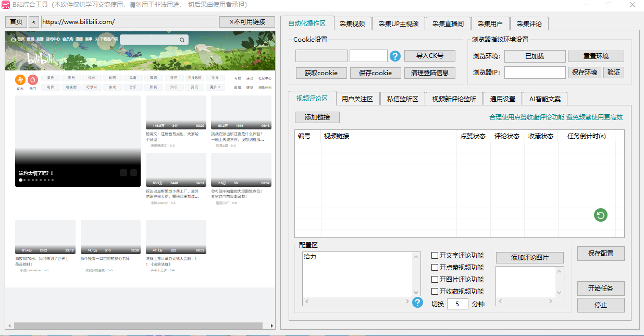Click the blue question mark in 配置区
Image resolution: width=644 pixels, height=336 pixels.
tap(417, 302)
